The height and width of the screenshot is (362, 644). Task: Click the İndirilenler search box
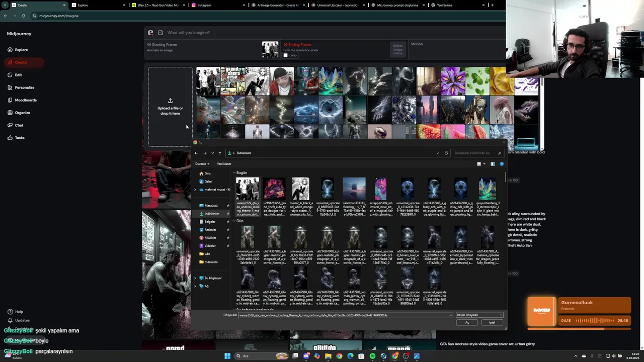[478, 153]
